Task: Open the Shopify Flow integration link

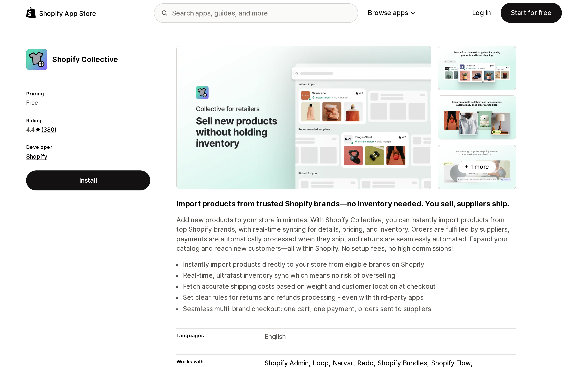Action: 451,363
